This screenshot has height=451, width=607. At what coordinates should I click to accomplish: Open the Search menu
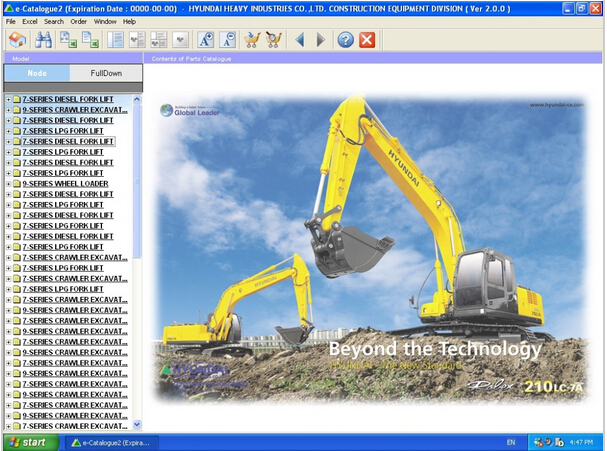(x=54, y=22)
